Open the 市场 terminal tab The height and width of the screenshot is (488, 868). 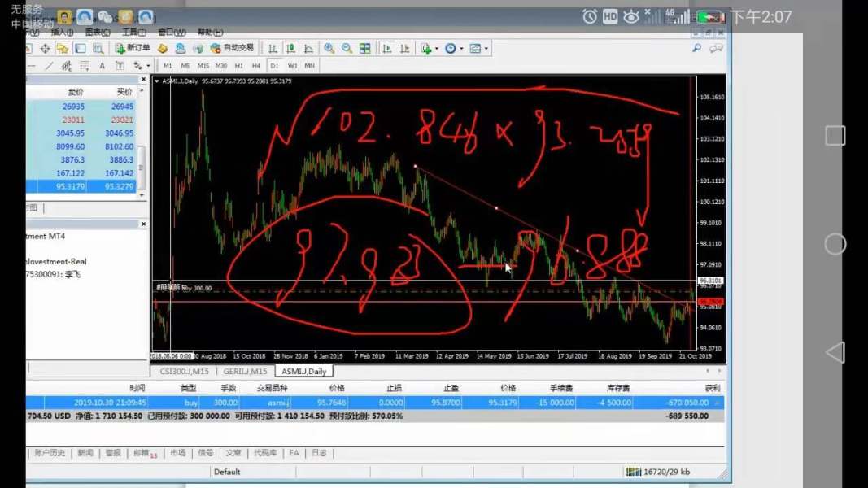[177, 452]
